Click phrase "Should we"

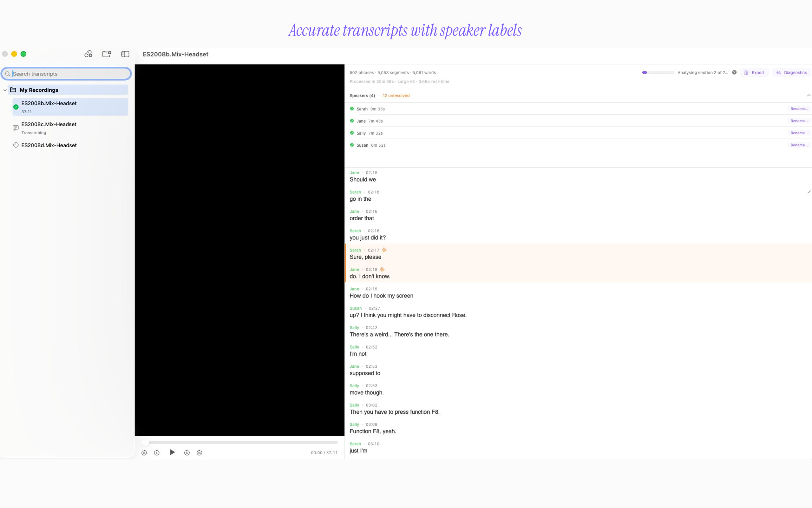[363, 180]
